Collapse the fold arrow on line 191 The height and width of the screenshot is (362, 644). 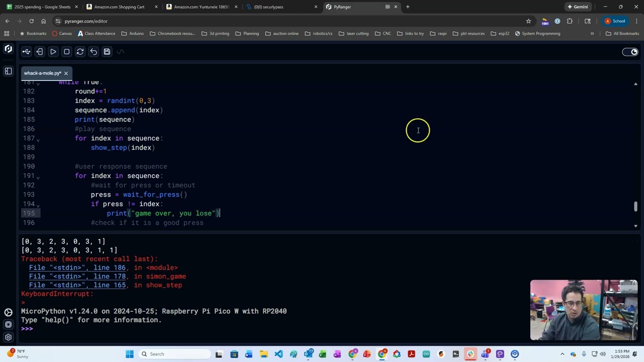[38, 176]
